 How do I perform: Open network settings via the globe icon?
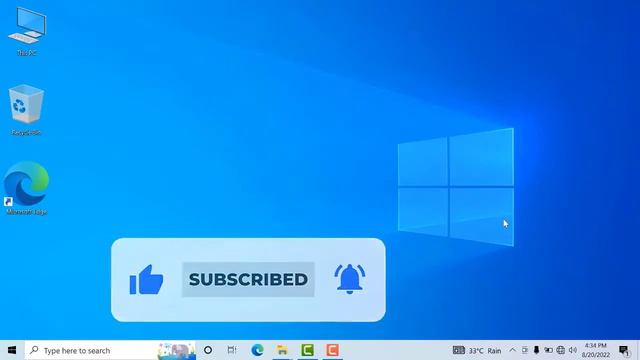click(561, 350)
